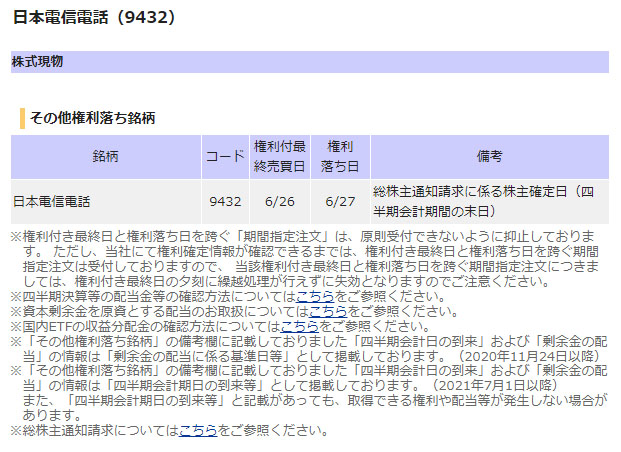Click the 権利落ち日 column header
The width and height of the screenshot is (621, 452).
pos(340,157)
